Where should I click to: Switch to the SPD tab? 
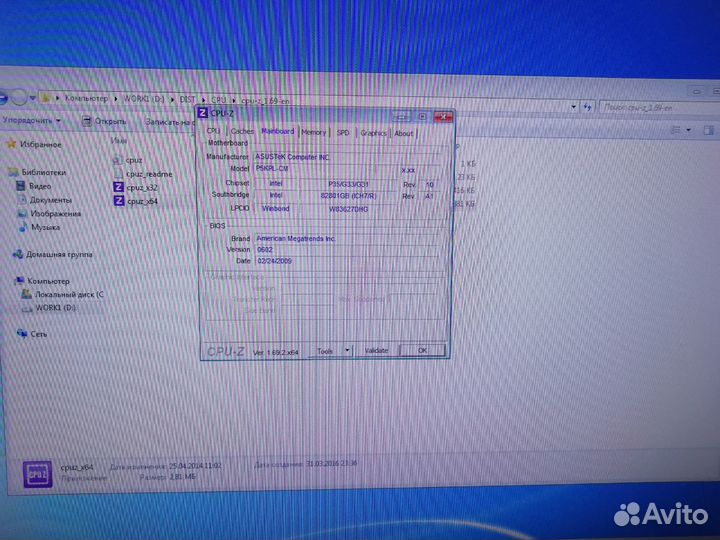343,133
